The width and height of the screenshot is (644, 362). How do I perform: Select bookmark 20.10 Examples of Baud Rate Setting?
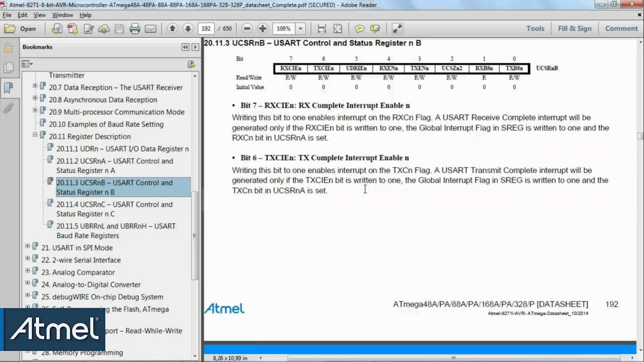tap(106, 124)
